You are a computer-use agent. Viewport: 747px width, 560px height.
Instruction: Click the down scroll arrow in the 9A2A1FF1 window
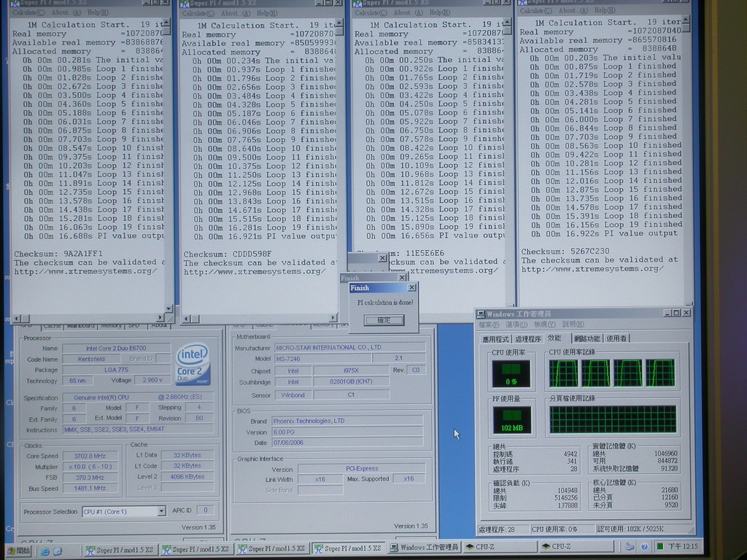tap(169, 308)
